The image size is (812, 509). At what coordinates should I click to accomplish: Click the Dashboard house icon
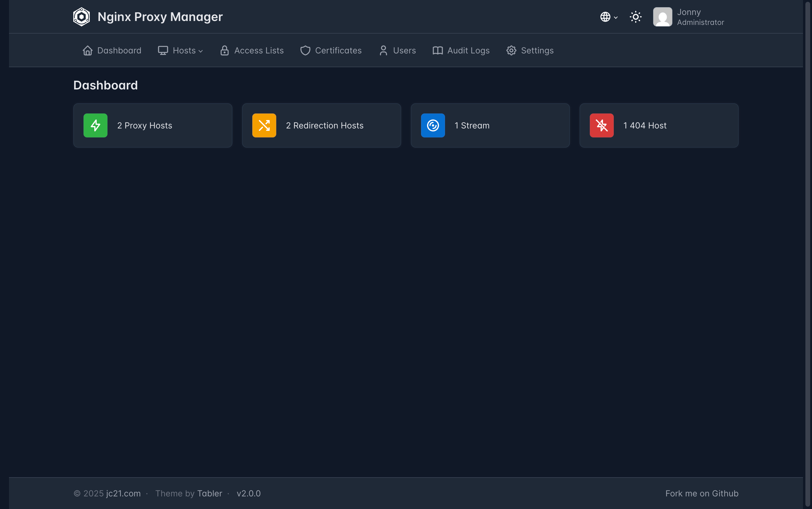pyautogui.click(x=88, y=50)
